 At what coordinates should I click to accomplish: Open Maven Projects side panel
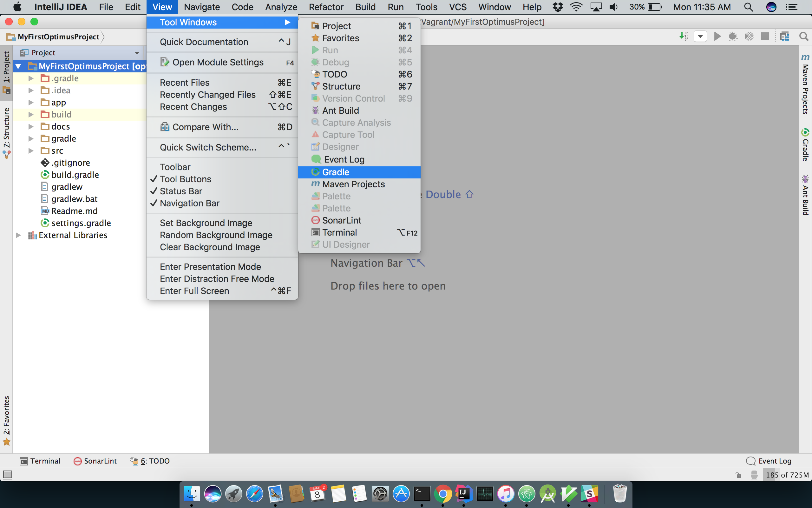tap(805, 84)
